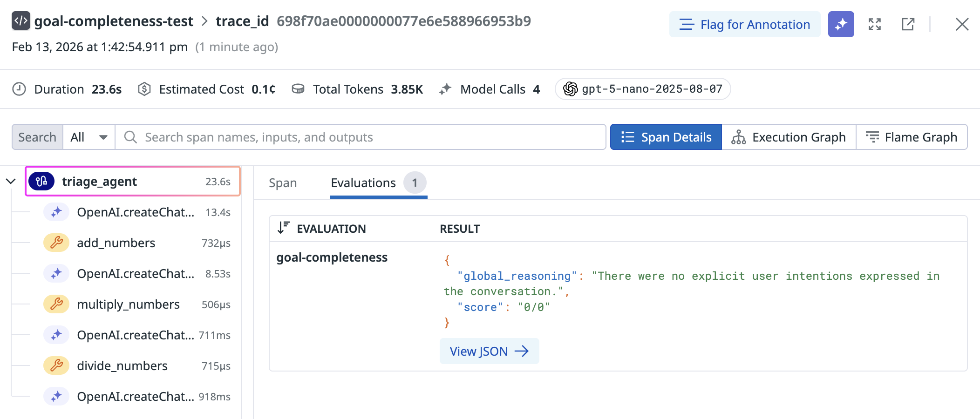Viewport: 980px width, 419px height.
Task: Click the gpt-5-nano model badge
Action: coord(642,89)
